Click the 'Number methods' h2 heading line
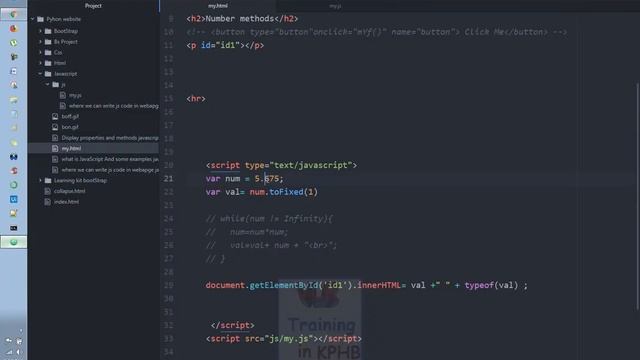Viewport: 640px width, 360px height. point(242,19)
